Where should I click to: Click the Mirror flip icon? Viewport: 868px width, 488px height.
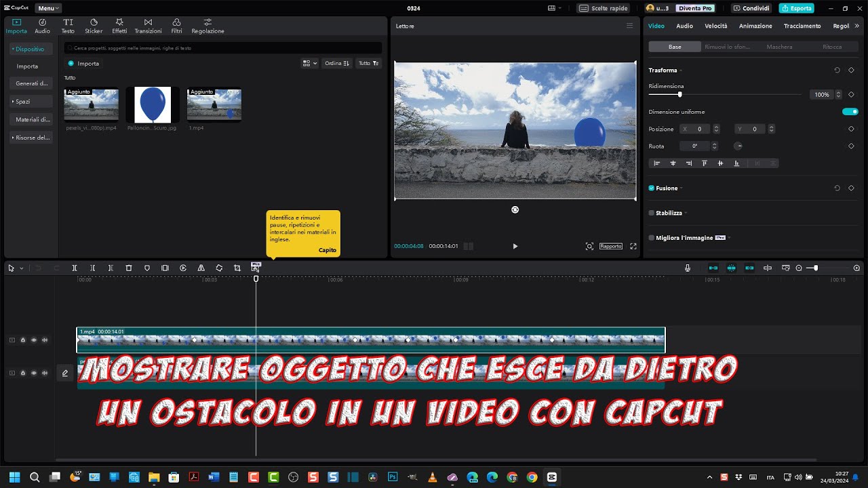[x=201, y=268]
